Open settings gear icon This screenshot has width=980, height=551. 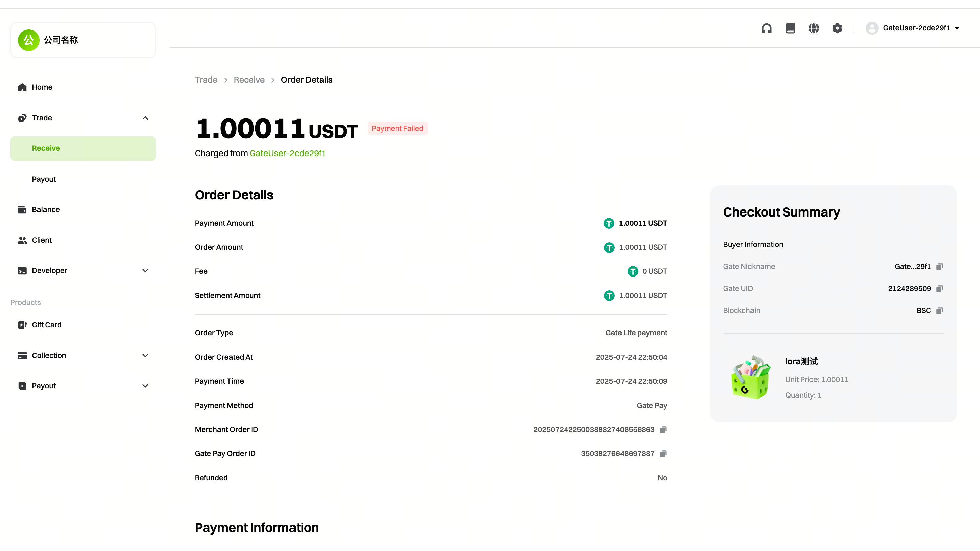[x=837, y=28]
